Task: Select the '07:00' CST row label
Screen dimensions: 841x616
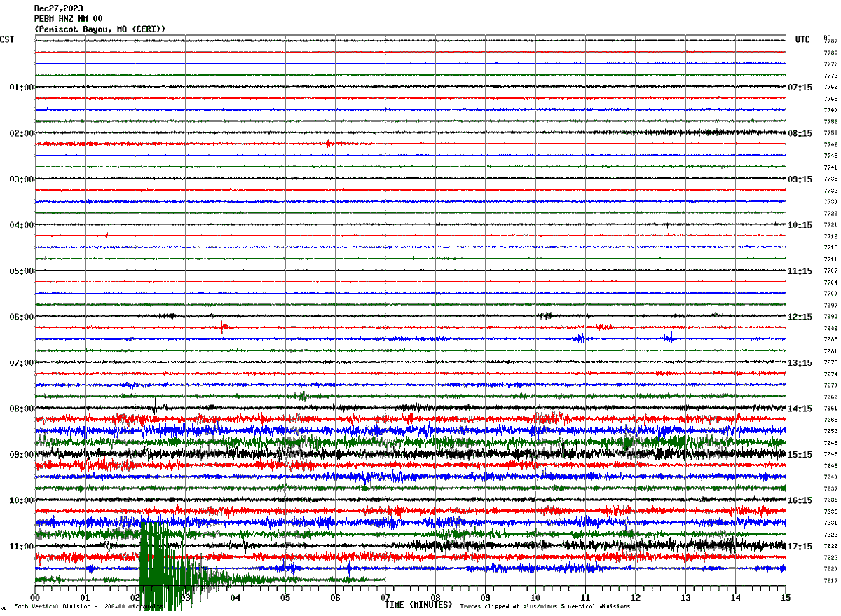Action: (22, 363)
